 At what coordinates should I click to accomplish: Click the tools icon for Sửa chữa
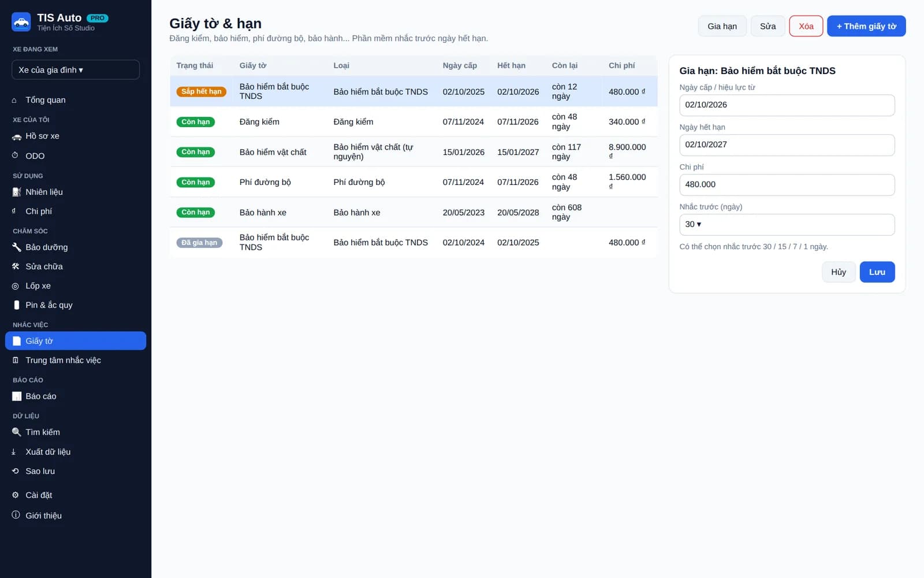(x=16, y=266)
